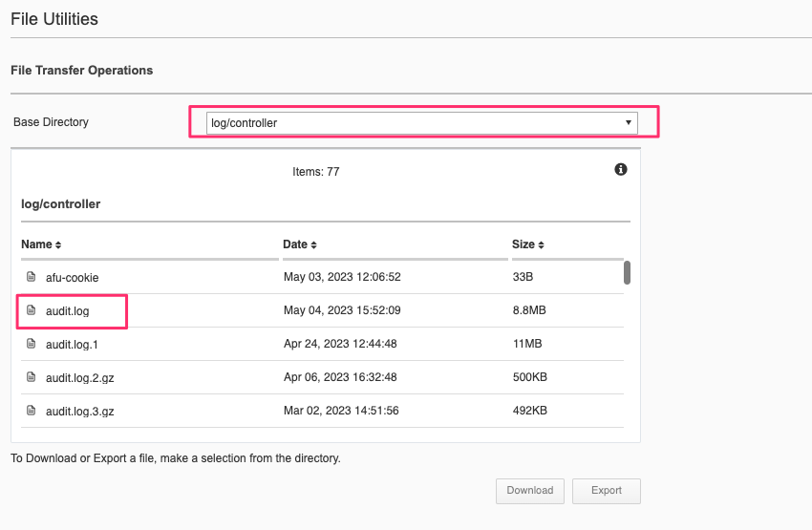The width and height of the screenshot is (812, 530).
Task: Click the date Mar 02, 2023 14:51:56
Action: click(341, 411)
